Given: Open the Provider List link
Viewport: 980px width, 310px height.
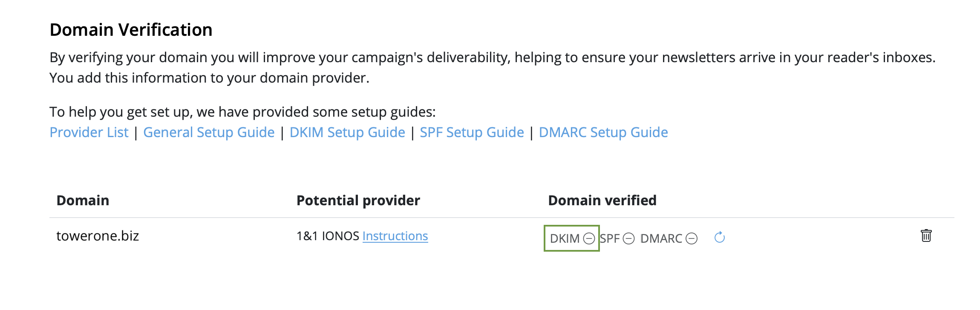Looking at the screenshot, I should [89, 132].
